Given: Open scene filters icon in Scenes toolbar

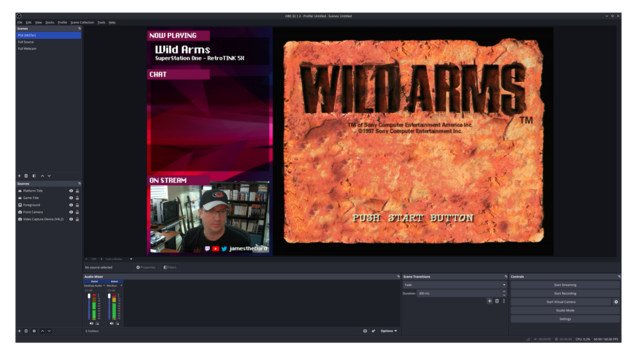Looking at the screenshot, I should pyautogui.click(x=34, y=176).
